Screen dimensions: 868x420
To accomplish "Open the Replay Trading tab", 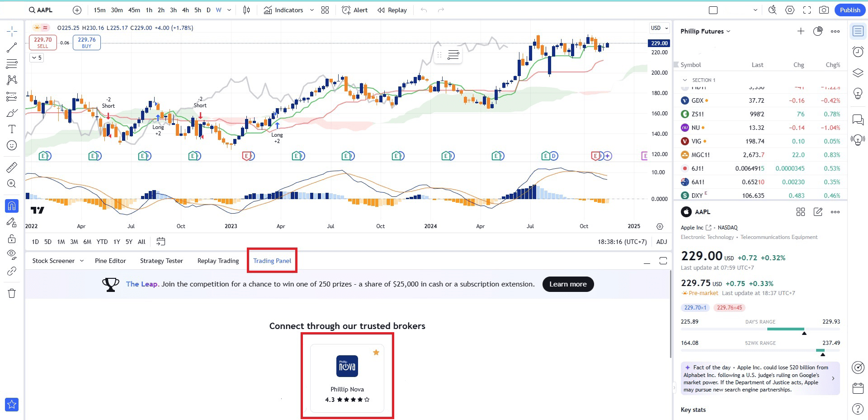I will click(218, 261).
